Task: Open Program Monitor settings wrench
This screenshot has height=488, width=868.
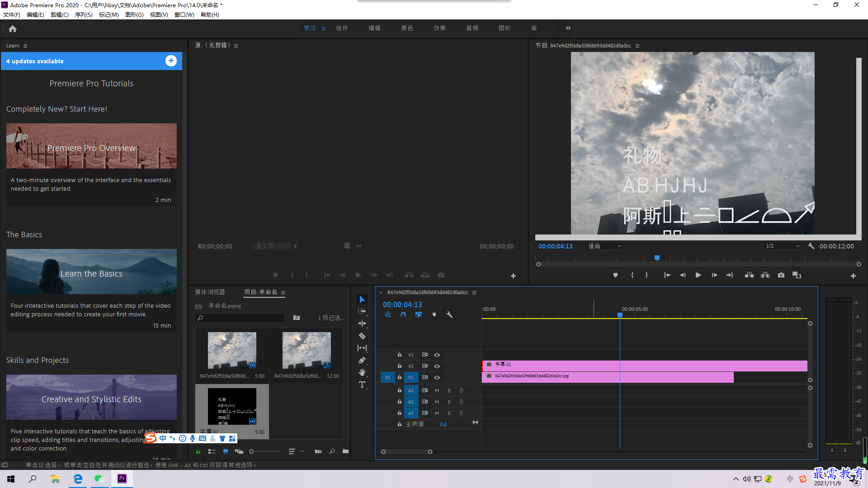Action: (x=811, y=246)
